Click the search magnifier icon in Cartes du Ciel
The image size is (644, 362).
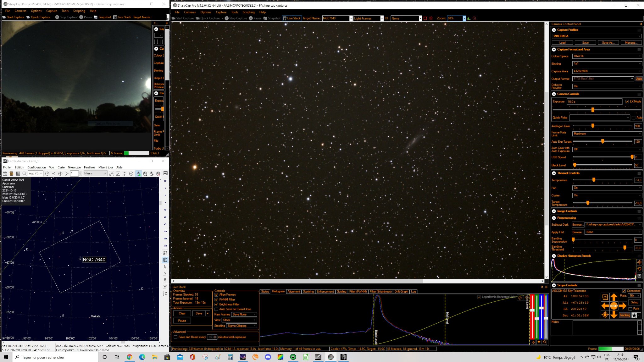pos(24,173)
